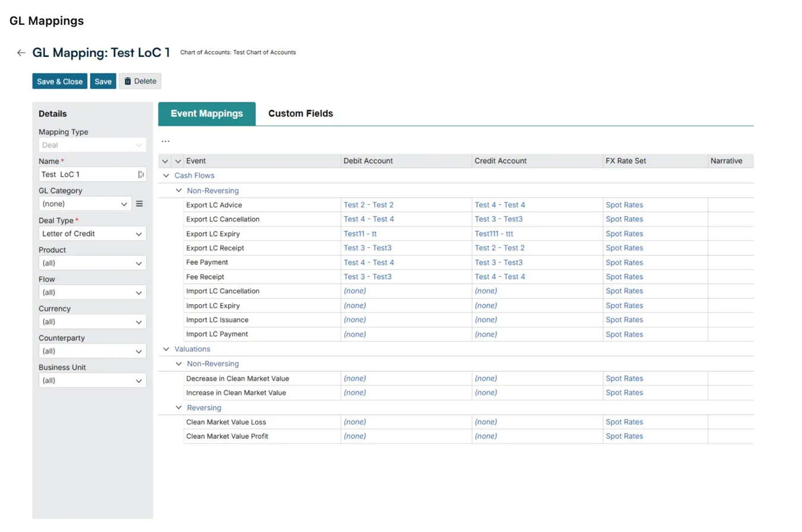Click the Credit Account column header

[x=537, y=161]
